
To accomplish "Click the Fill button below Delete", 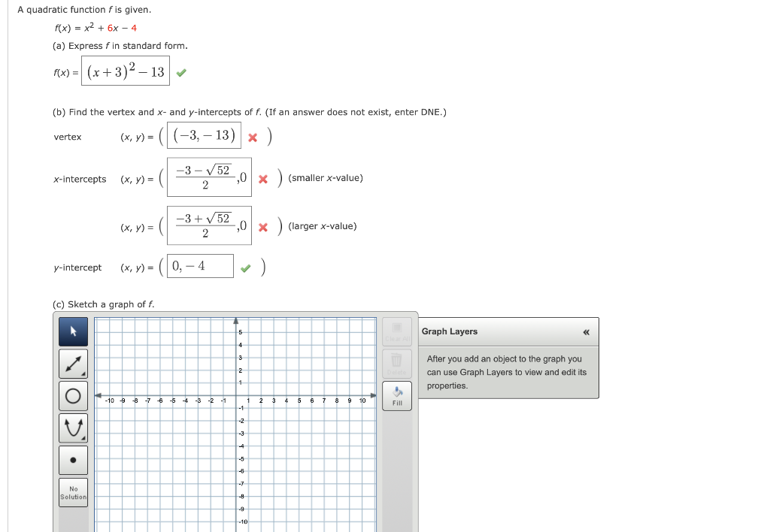I will 396,394.
